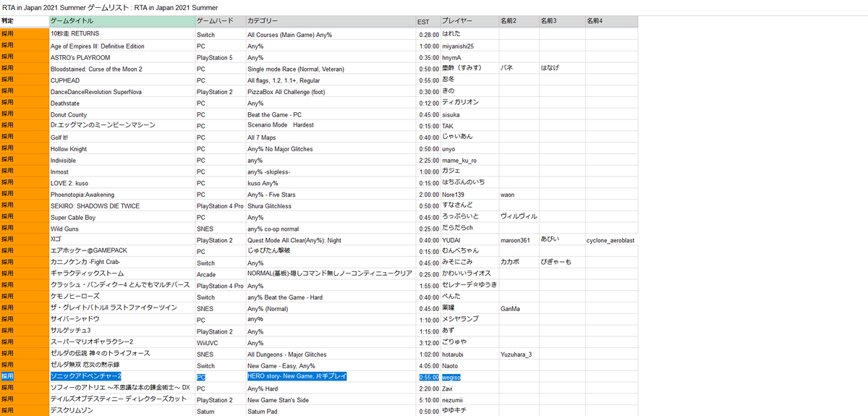This screenshot has height=416, width=868.
Task: Click the Arcade hardware cell
Action: click(x=220, y=274)
